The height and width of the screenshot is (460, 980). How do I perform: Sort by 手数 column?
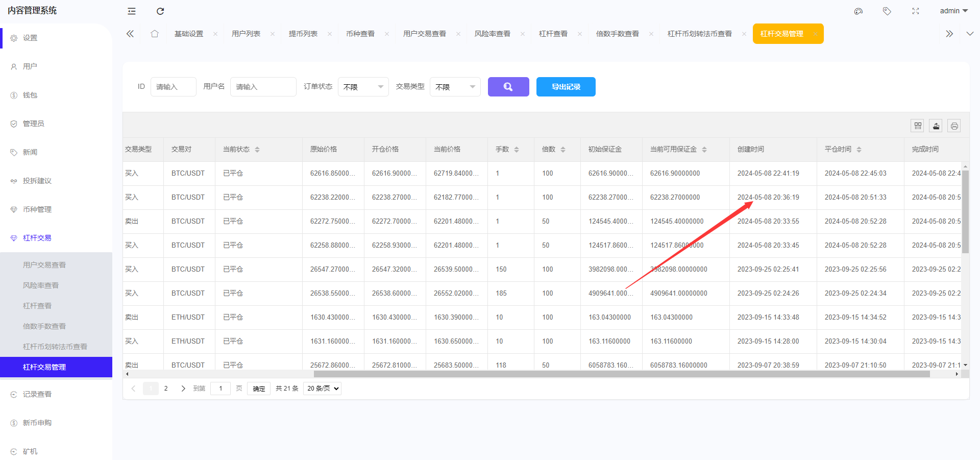click(517, 150)
